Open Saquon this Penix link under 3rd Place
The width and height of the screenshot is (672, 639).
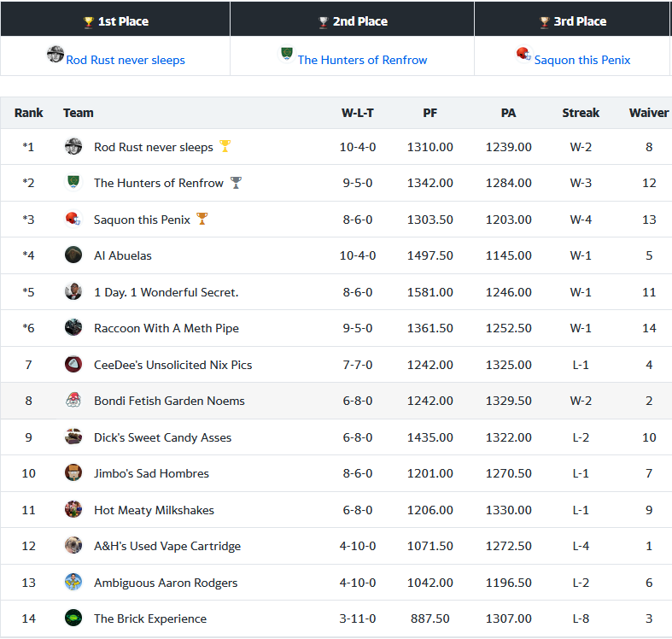[x=582, y=60]
